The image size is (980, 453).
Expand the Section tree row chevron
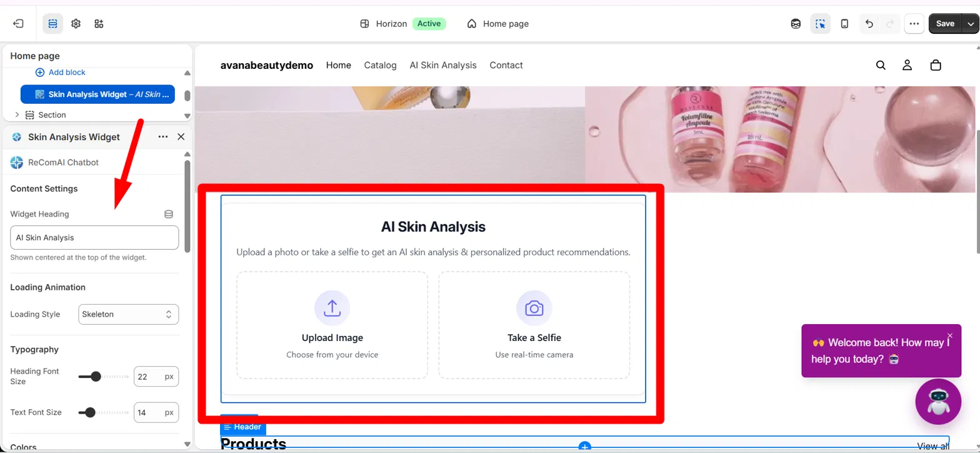pyautogui.click(x=17, y=115)
